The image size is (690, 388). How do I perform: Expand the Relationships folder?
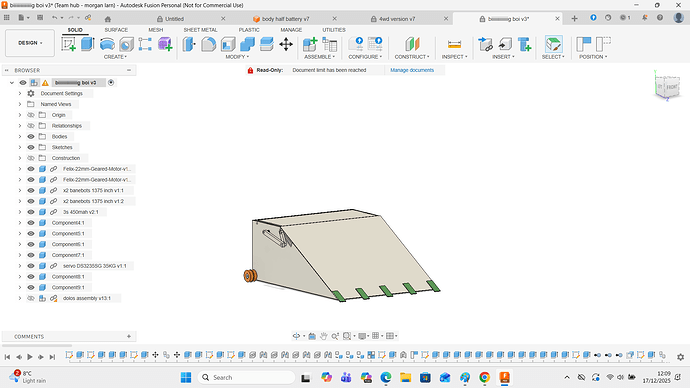[x=20, y=126]
